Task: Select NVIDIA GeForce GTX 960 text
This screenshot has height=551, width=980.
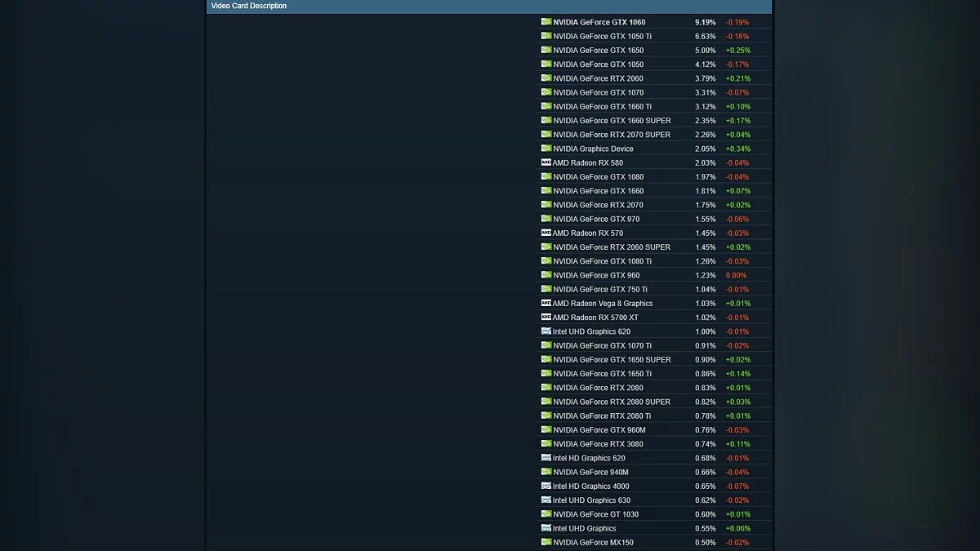Action: 597,275
